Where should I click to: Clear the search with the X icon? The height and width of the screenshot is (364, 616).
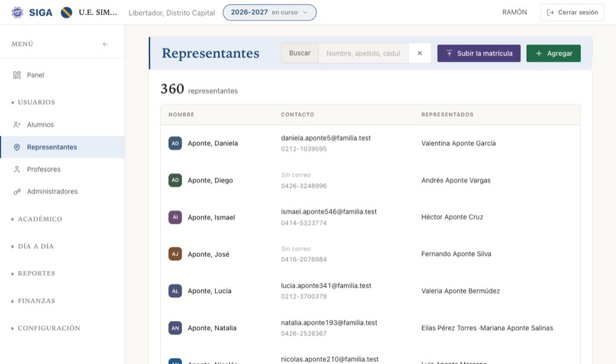coord(420,53)
